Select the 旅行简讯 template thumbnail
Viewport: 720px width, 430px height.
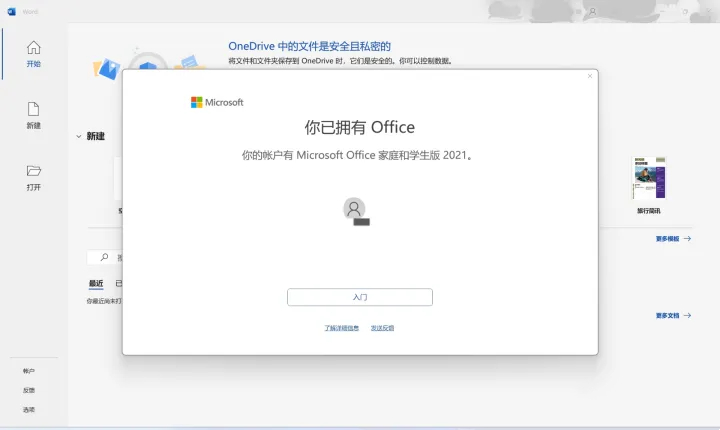point(648,178)
